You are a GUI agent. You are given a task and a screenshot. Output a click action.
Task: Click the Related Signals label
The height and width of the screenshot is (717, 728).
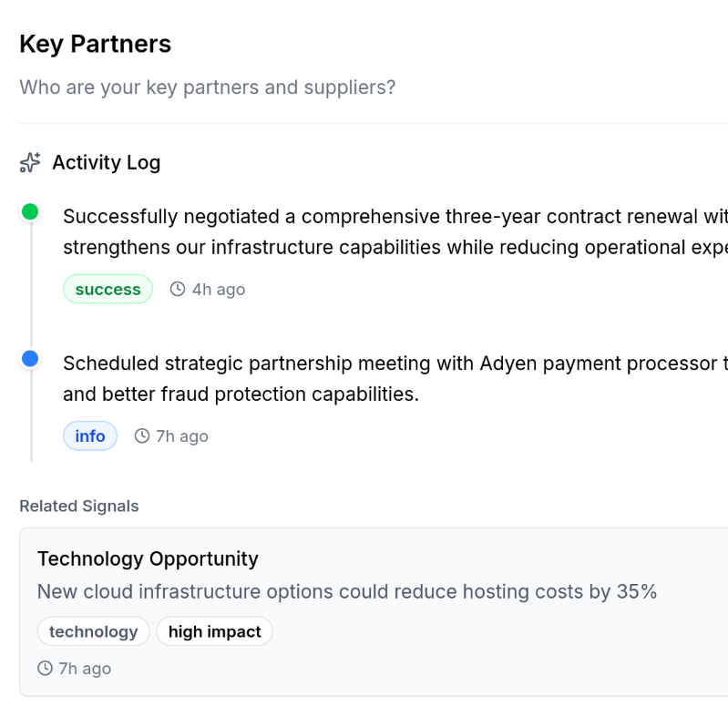coord(79,506)
